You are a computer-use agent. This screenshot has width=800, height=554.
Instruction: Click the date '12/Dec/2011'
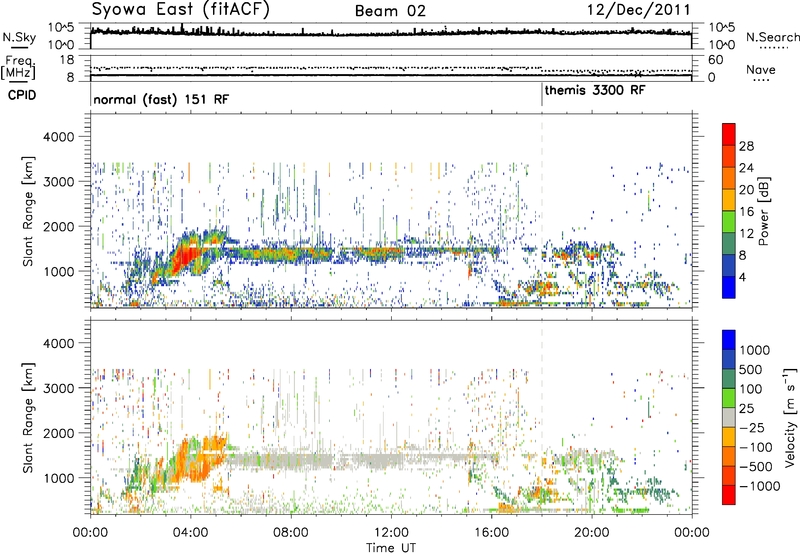(x=638, y=10)
